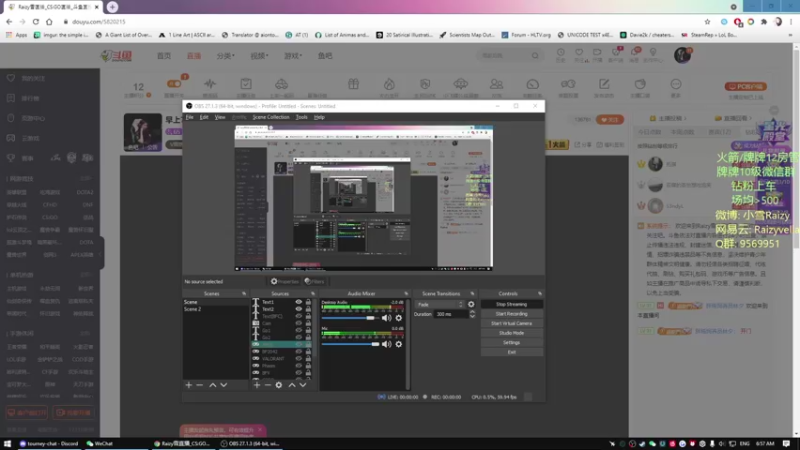Reload the Chrome page
Viewport: 800px width, 450px height.
(36, 22)
